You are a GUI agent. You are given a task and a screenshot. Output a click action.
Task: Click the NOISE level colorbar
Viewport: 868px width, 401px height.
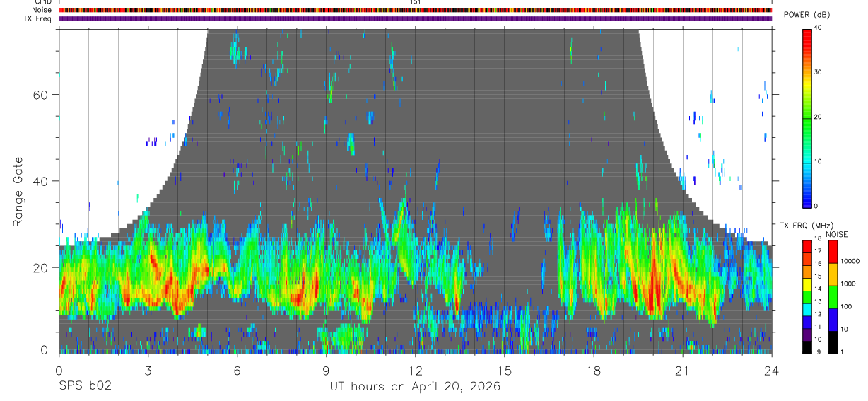coord(833,296)
